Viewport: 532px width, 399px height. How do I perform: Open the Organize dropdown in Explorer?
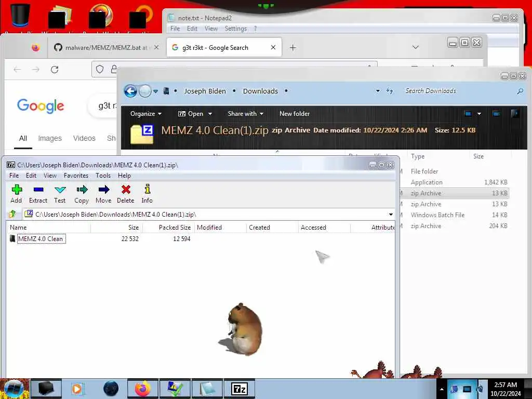click(x=146, y=114)
